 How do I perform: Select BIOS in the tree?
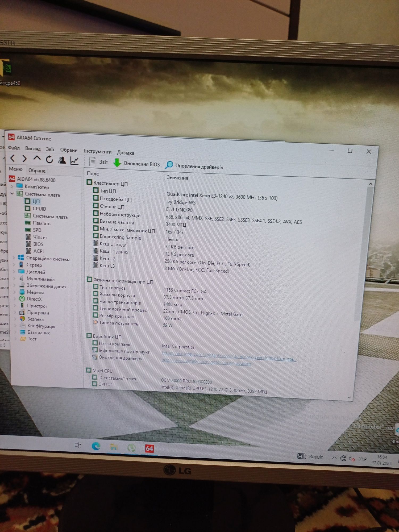click(x=35, y=244)
